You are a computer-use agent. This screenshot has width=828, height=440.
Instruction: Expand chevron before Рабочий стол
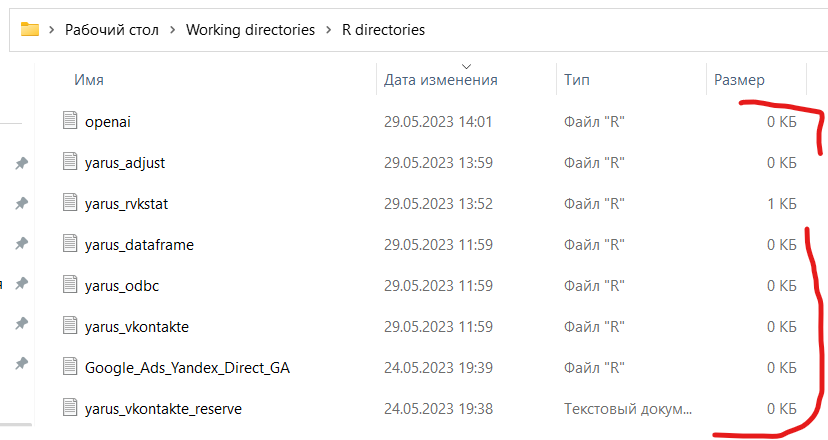tap(51, 30)
